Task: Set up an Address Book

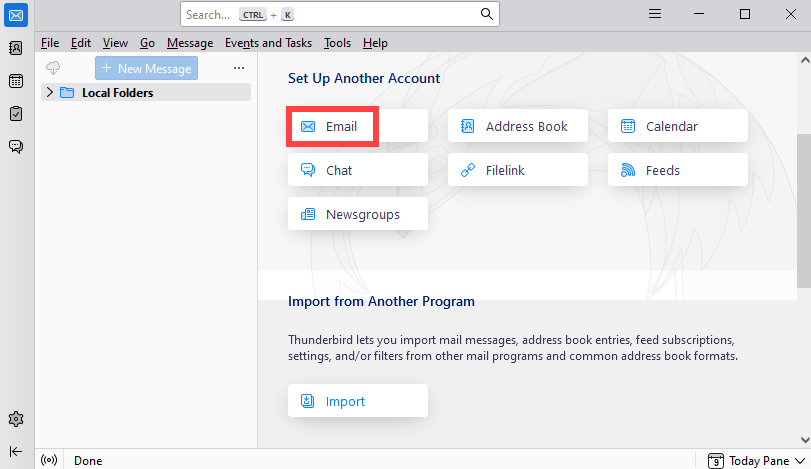Action: click(x=518, y=126)
